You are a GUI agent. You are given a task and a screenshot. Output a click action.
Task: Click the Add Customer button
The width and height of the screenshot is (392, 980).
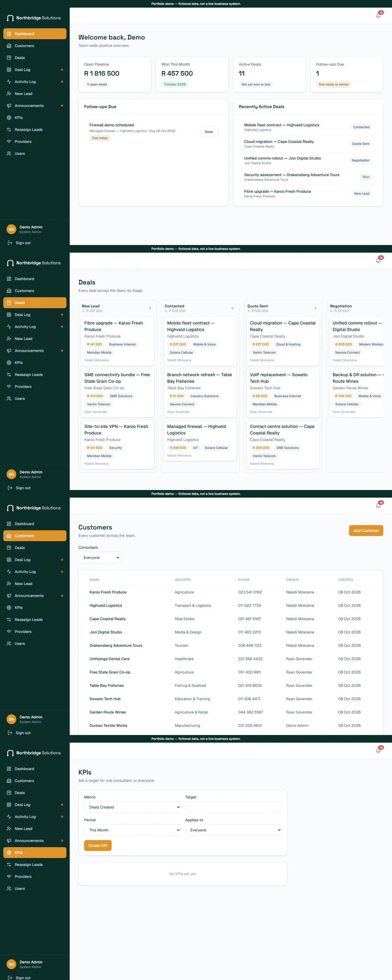366,530
